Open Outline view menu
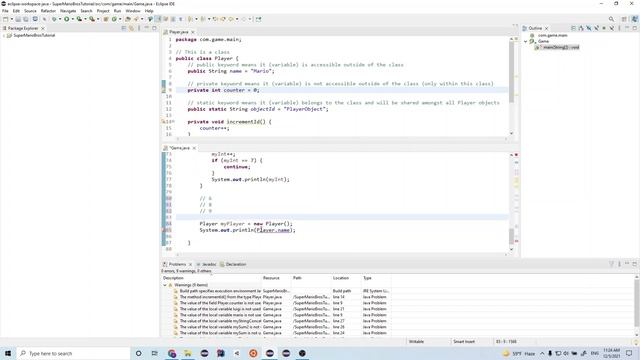 [x=619, y=28]
